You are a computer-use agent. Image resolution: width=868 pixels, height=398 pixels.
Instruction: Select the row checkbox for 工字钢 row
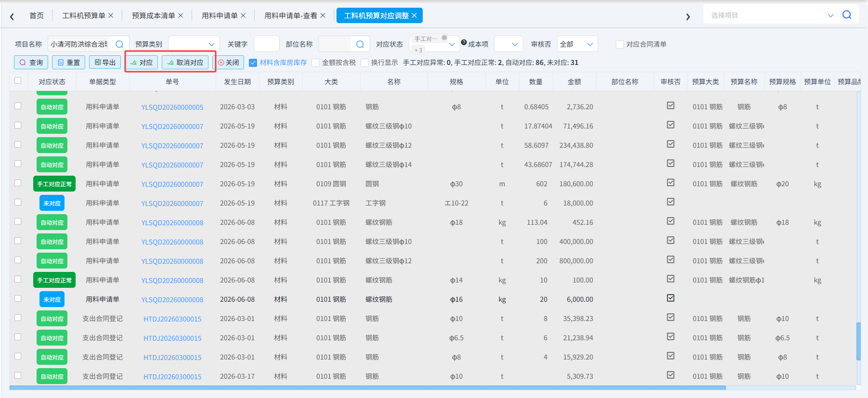pyautogui.click(x=18, y=202)
